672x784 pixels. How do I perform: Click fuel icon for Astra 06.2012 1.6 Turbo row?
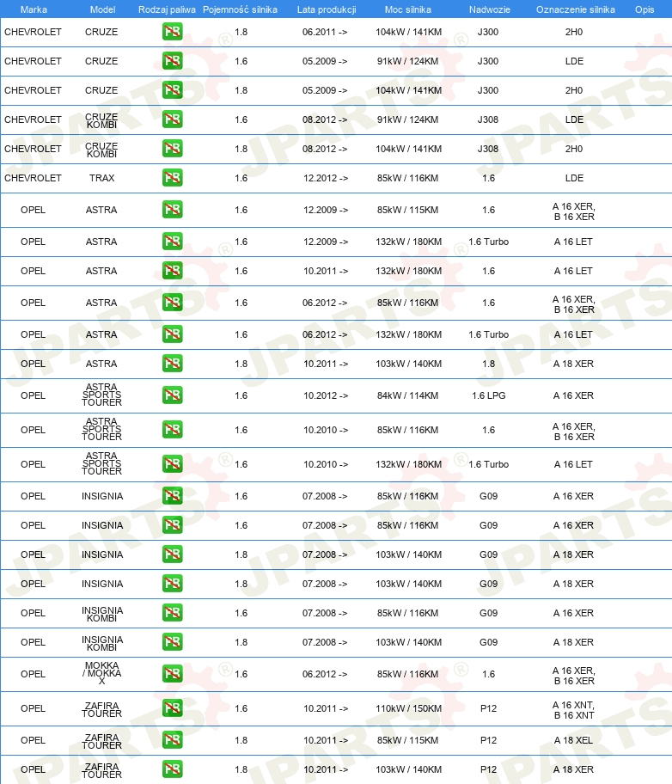[x=173, y=334]
